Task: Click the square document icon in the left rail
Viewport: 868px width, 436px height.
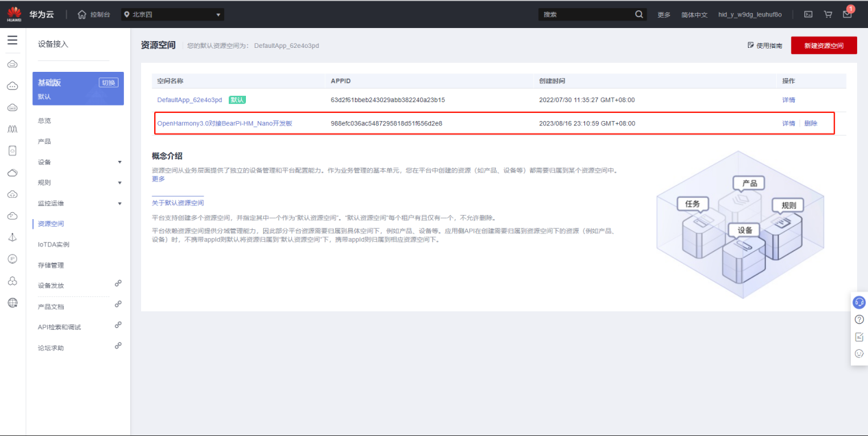Action: [12, 151]
